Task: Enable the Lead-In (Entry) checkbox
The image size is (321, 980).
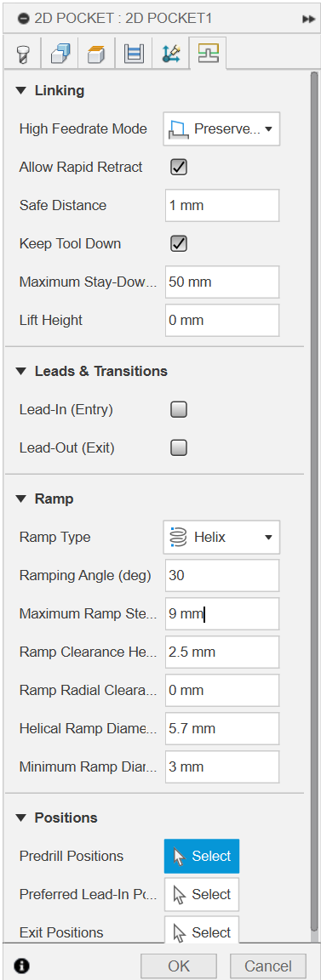Action: [x=180, y=409]
